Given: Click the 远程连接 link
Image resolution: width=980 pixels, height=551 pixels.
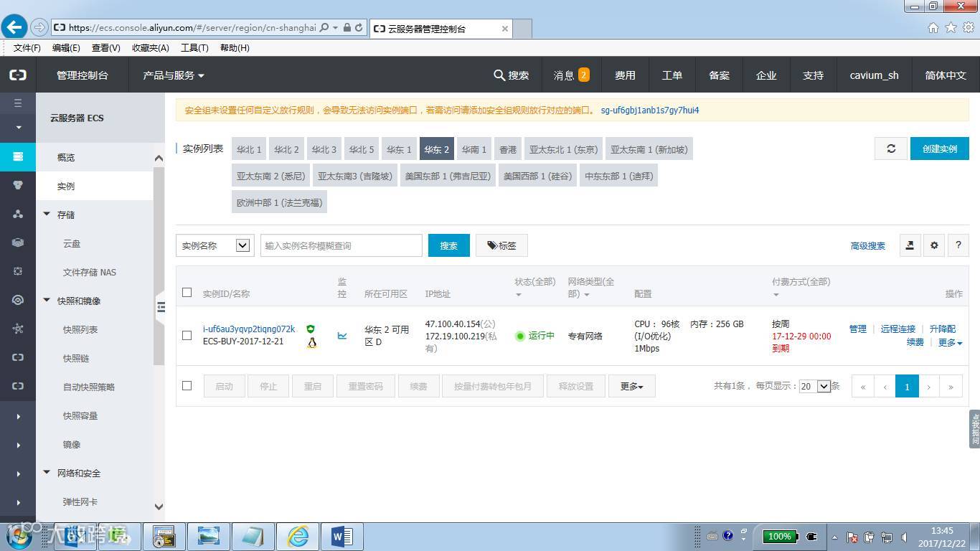Looking at the screenshot, I should 898,329.
